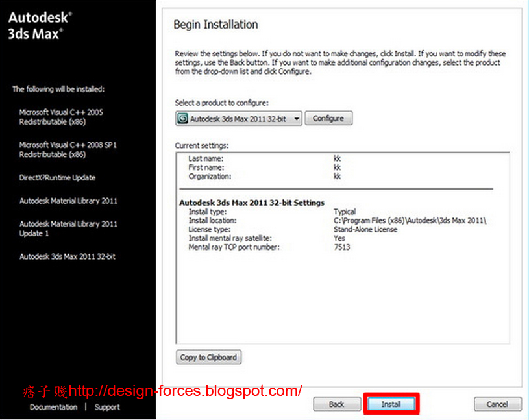Click the 'Begin Installation' heading
This screenshot has width=529, height=420.
[x=215, y=25]
